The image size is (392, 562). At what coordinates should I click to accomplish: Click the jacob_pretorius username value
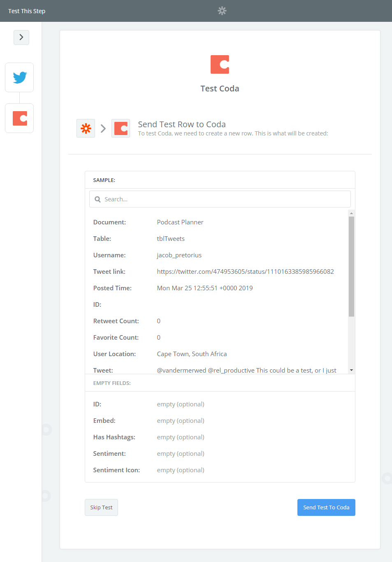pos(179,255)
